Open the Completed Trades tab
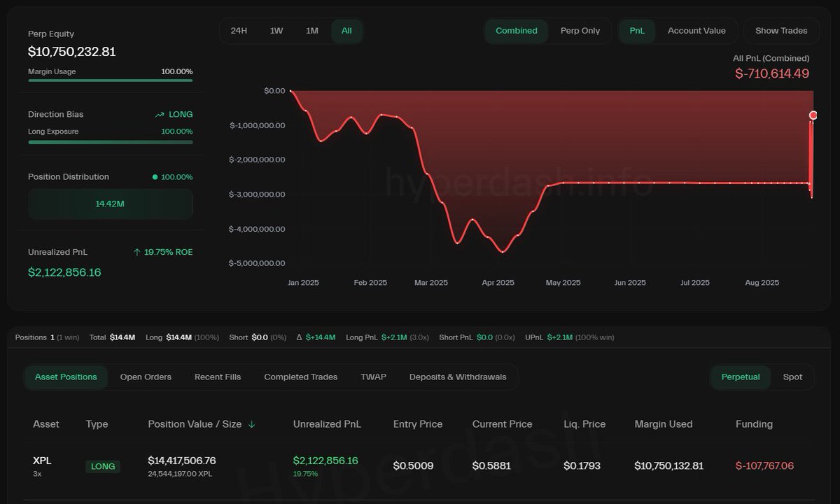The height and width of the screenshot is (504, 840). (x=300, y=377)
